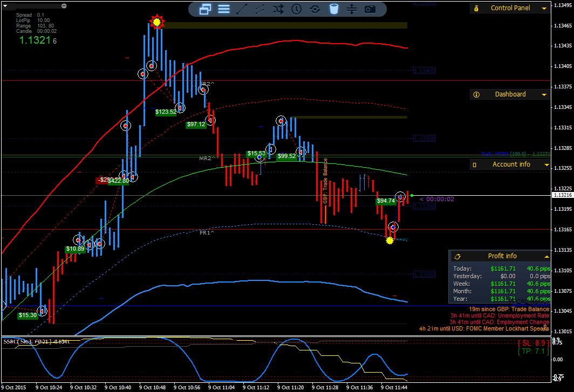Screen dimensions: 574x392
Task: Open the Control Panel section
Action: (x=510, y=8)
